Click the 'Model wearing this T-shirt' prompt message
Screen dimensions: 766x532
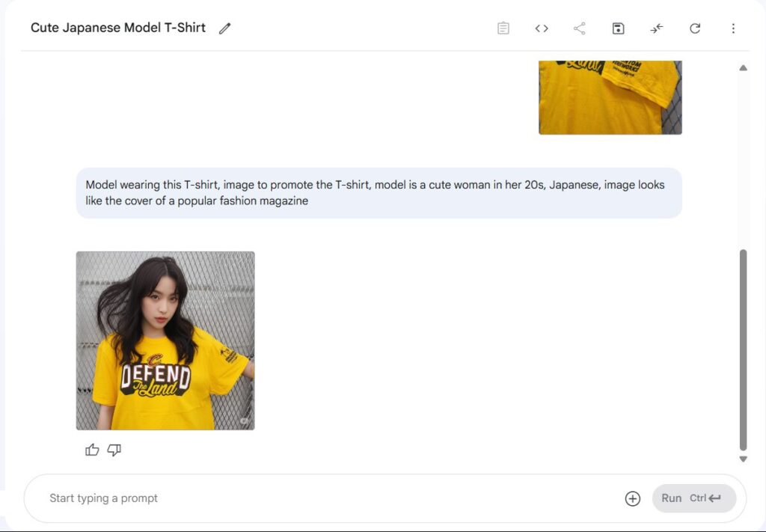point(379,193)
